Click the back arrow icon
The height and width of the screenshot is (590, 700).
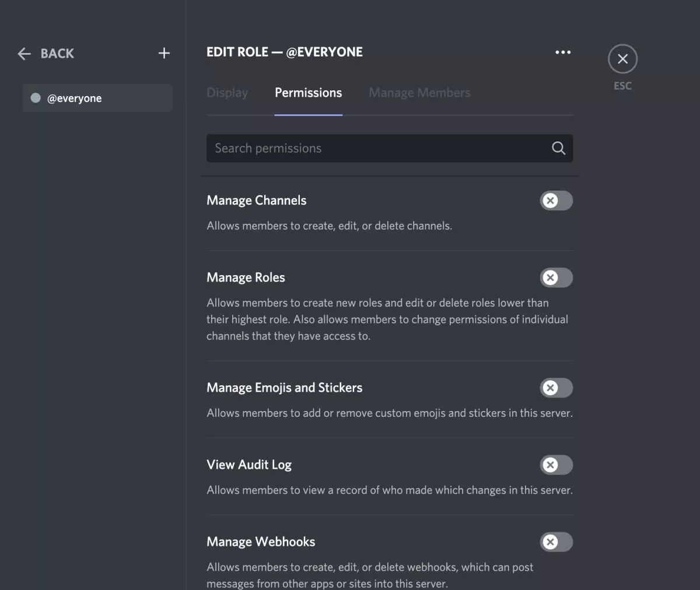pos(24,54)
